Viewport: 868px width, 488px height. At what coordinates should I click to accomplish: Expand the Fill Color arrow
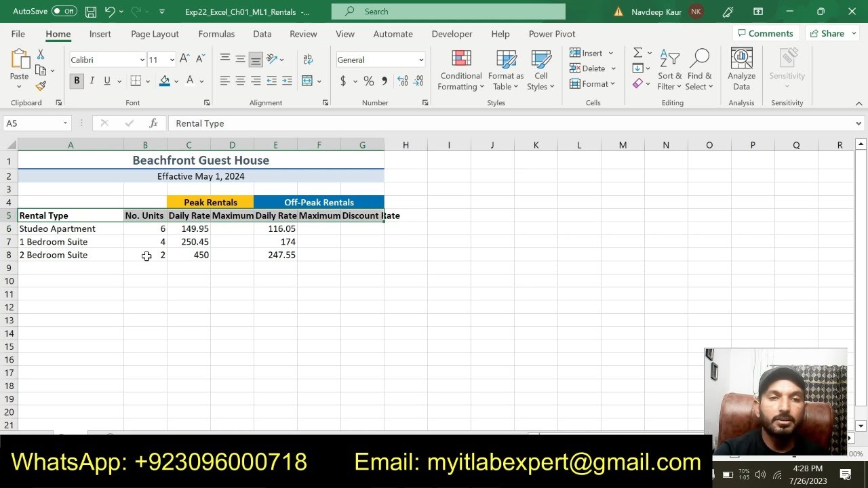pos(176,81)
